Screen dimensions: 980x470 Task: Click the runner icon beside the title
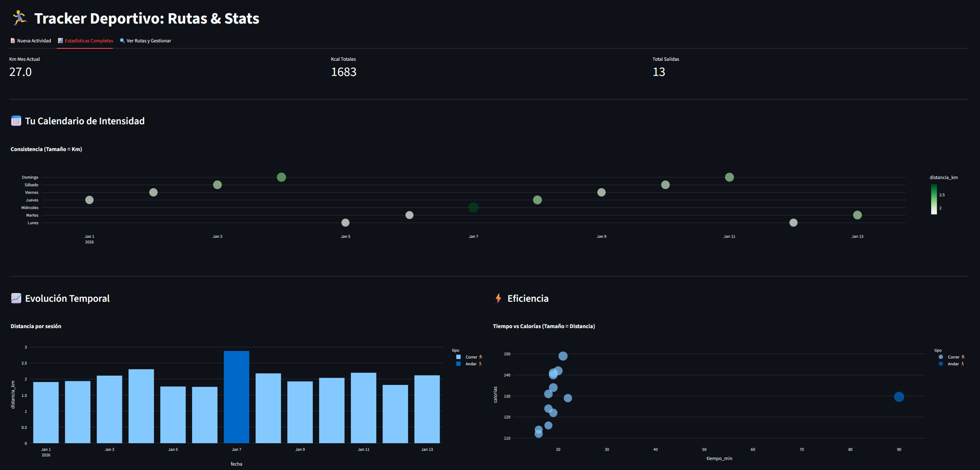pyautogui.click(x=19, y=18)
